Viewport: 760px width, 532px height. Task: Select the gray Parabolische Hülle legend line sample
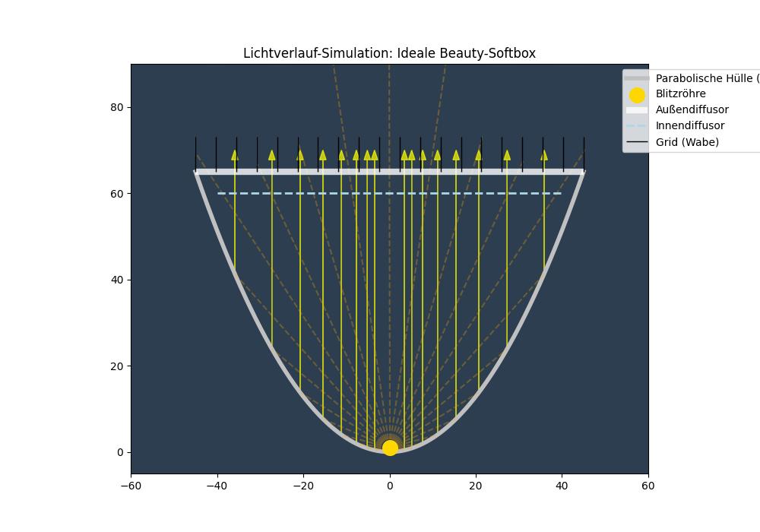[637, 78]
